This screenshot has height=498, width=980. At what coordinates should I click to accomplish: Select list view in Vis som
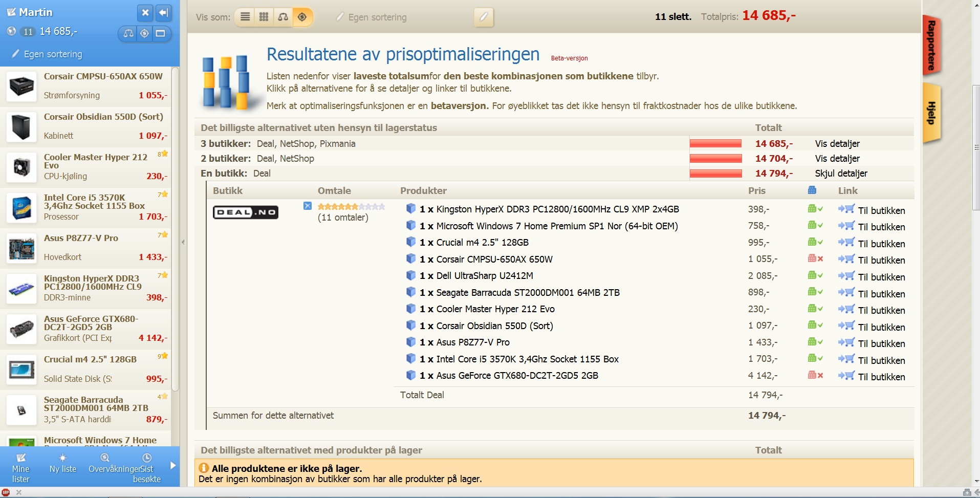(246, 17)
